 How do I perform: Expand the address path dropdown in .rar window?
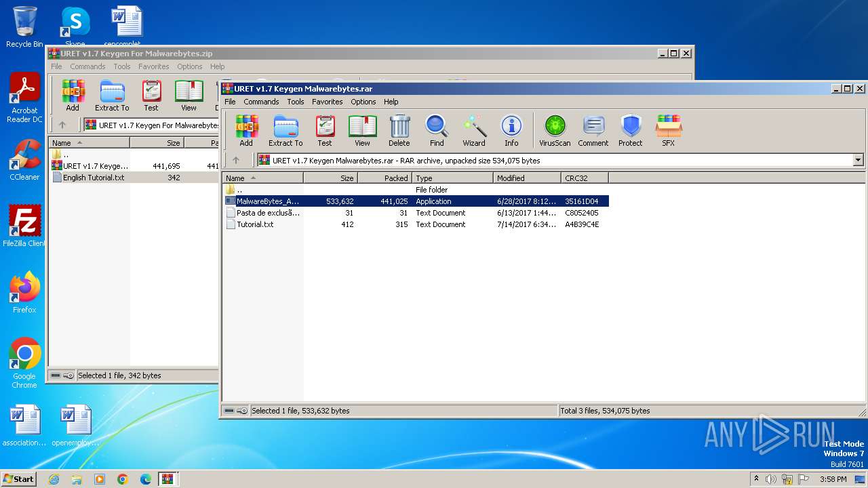coord(858,161)
